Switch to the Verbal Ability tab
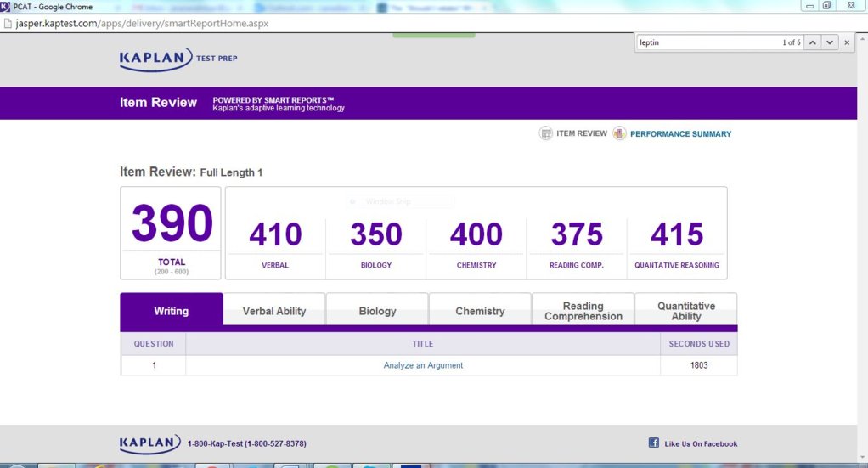 [x=274, y=311]
